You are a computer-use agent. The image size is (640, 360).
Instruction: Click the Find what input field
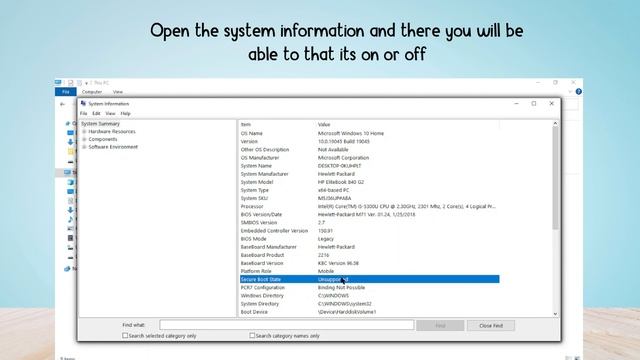click(x=287, y=325)
